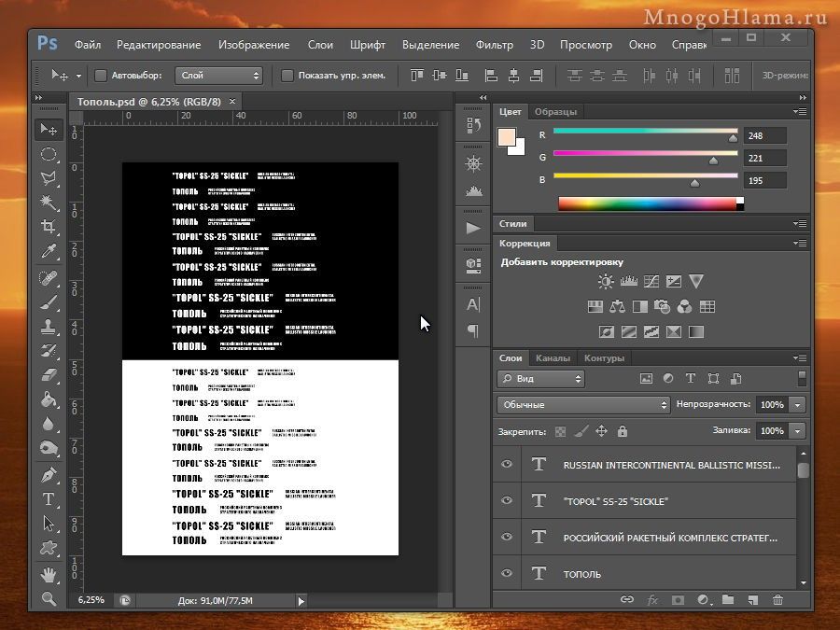Hide the тополь text layer
The width and height of the screenshot is (840, 630).
tap(506, 573)
